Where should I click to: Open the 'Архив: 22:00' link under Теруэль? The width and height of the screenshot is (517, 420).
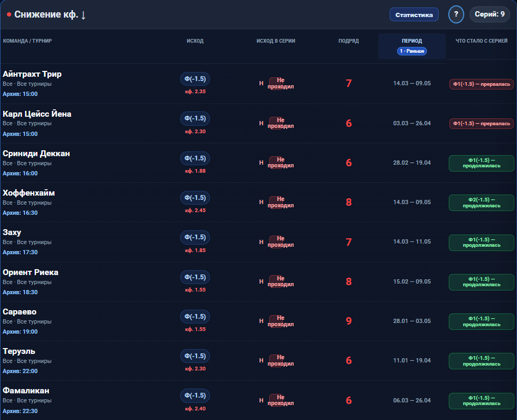click(x=20, y=371)
